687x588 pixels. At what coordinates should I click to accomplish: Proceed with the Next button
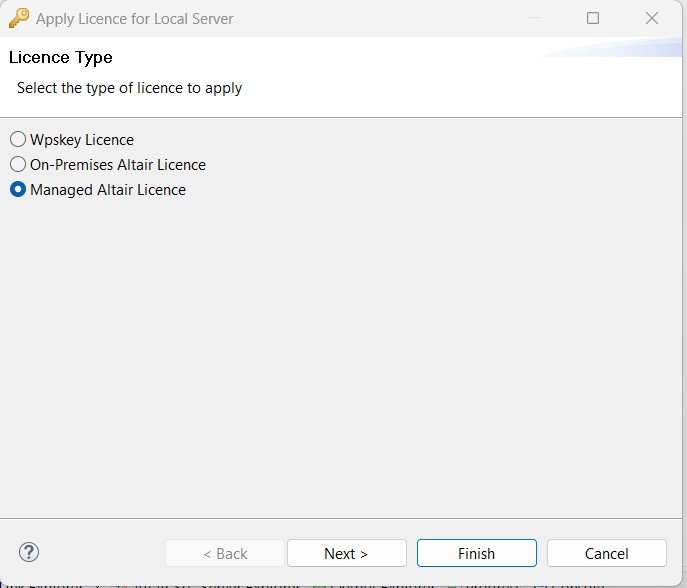coord(346,553)
